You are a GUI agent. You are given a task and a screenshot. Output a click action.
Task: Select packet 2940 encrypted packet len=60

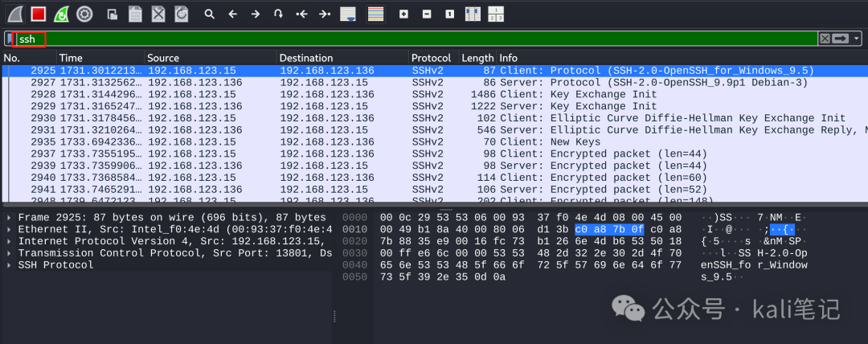tap(434, 178)
